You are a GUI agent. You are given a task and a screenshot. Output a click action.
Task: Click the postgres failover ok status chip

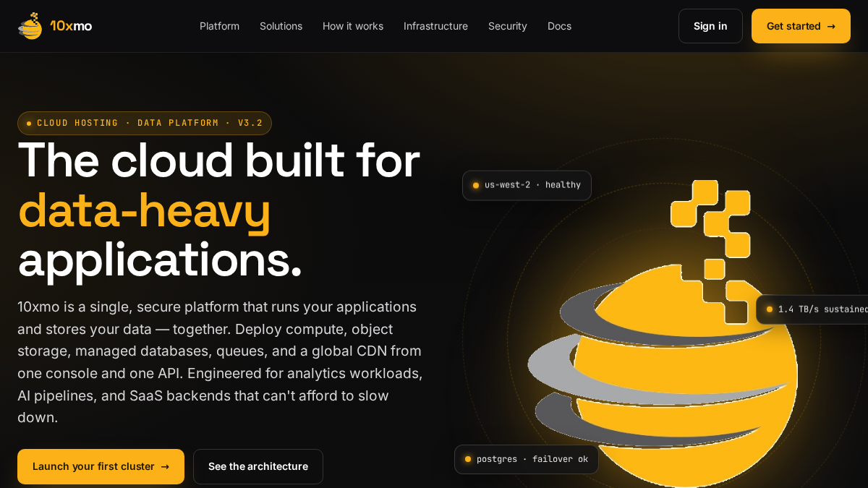coord(527,459)
